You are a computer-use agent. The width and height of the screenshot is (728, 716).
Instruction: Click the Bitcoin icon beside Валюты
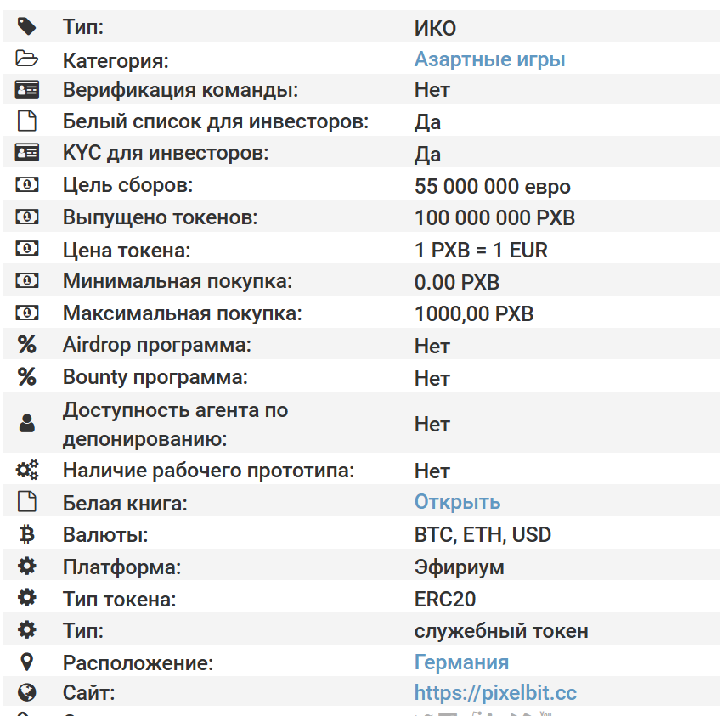pos(27,534)
